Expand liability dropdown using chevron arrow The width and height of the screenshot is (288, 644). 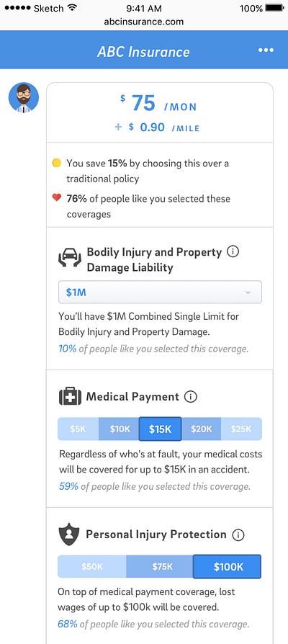pos(248,292)
